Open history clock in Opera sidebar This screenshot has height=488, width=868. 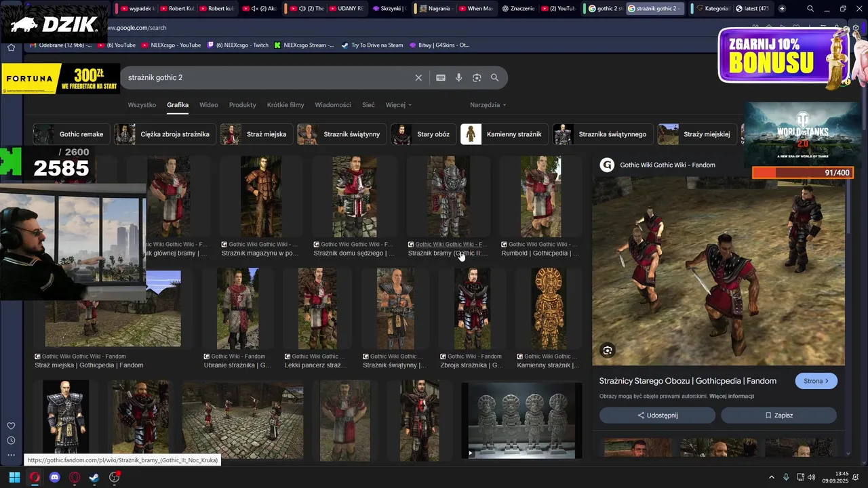coord(11,440)
